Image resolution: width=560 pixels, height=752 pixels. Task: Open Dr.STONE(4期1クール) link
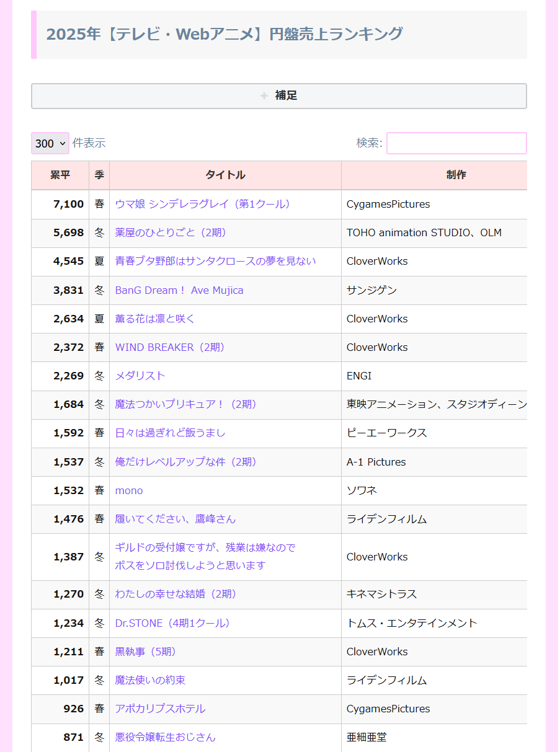point(173,623)
